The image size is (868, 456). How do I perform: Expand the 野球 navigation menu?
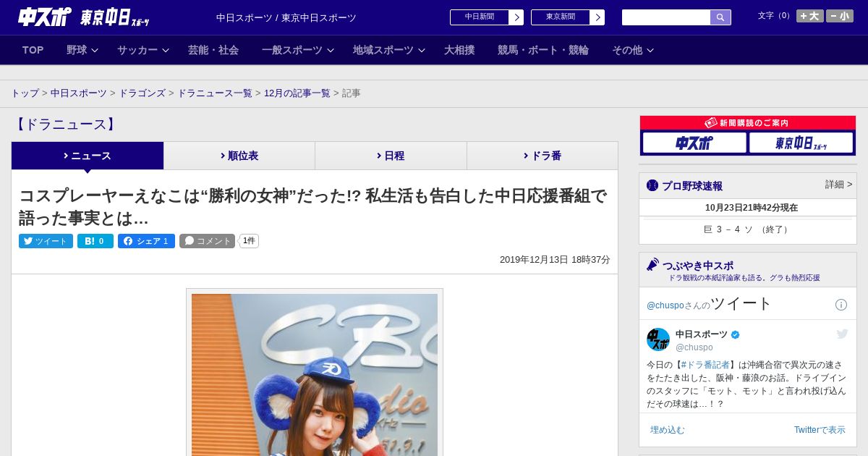pos(82,50)
